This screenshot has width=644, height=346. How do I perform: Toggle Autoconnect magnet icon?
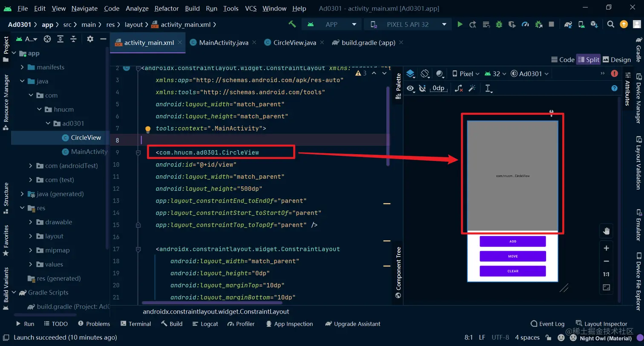coord(422,88)
